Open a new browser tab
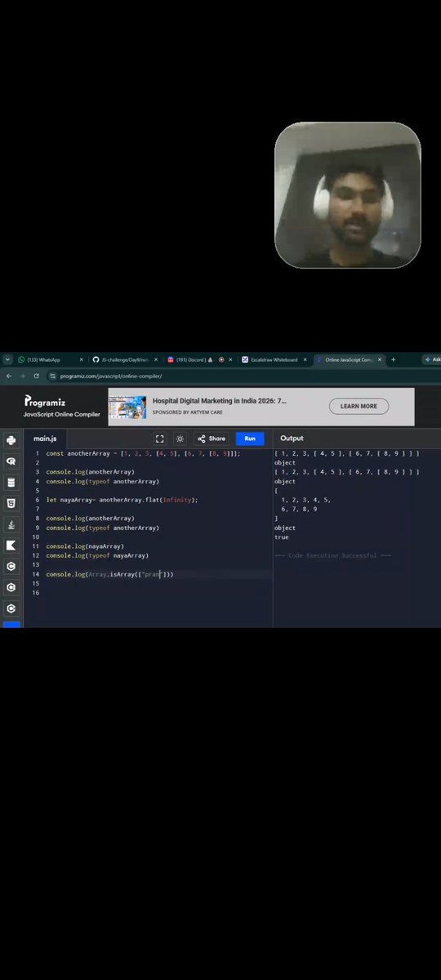 tap(393, 359)
